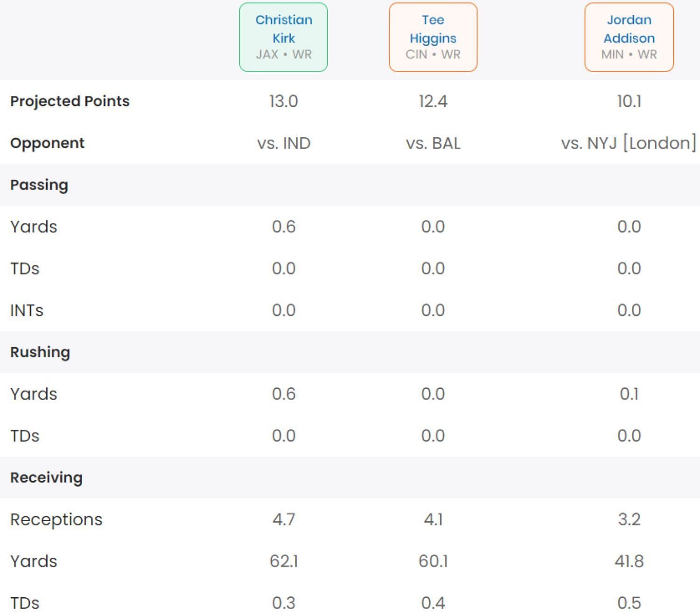The height and width of the screenshot is (616, 700).
Task: Select Kirk's 62.1 receiving yards value
Action: [x=283, y=561]
